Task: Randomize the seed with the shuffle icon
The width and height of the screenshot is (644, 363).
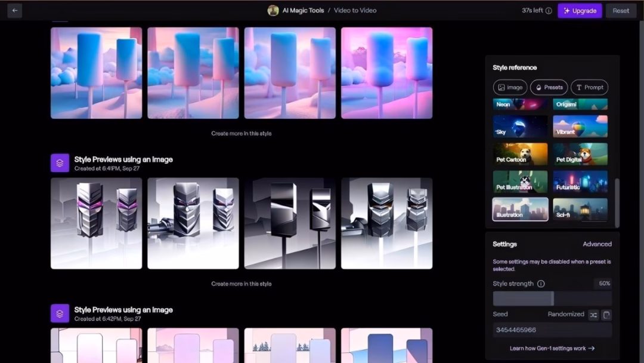Action: click(x=593, y=315)
